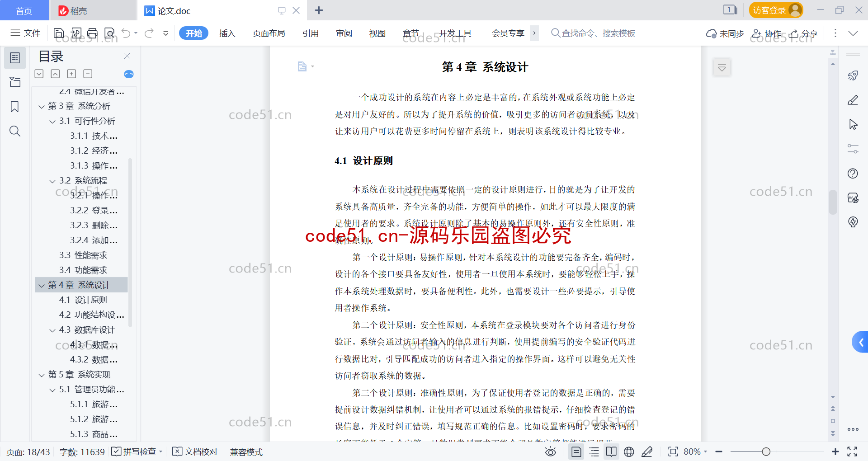Select the pen edit tool in right sidebar

click(x=853, y=100)
